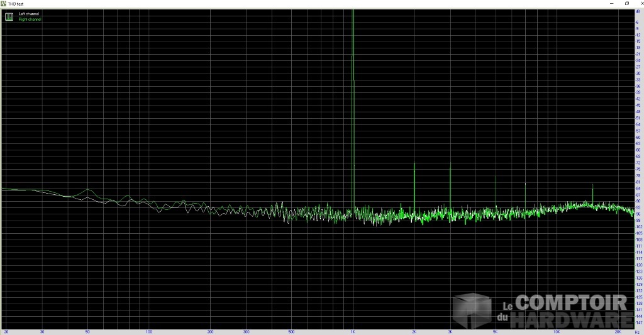Viewport: 644px width, 335px height.
Task: Click the -60 mark on the dB axis
Action: 638,137
